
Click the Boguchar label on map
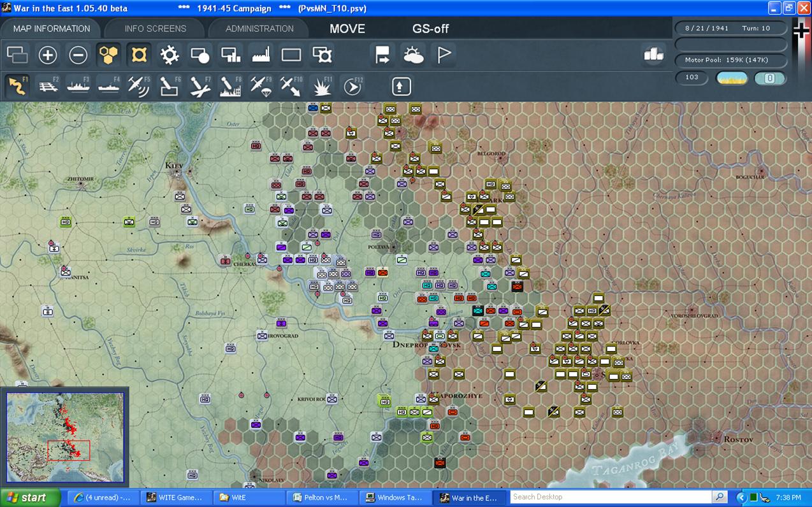click(750, 177)
